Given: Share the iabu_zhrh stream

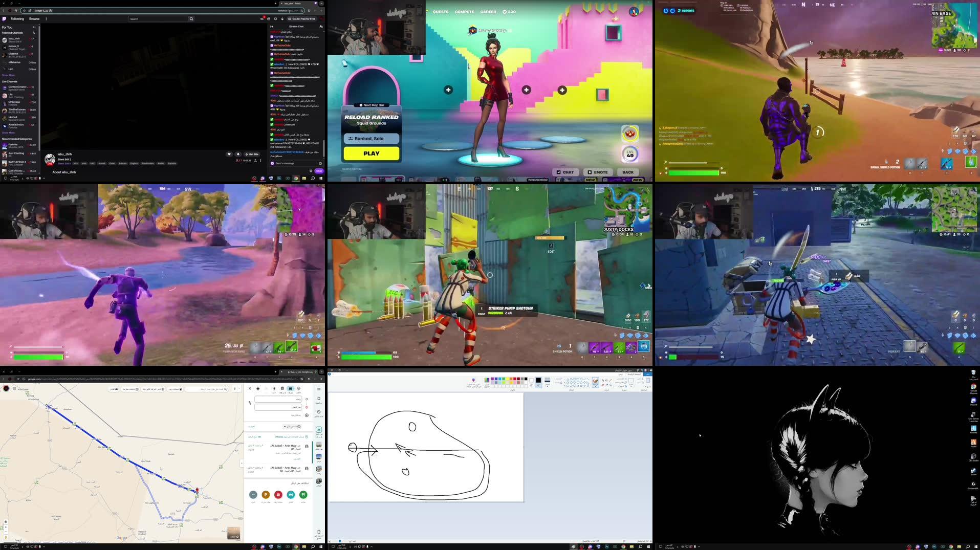Looking at the screenshot, I should pos(255,160).
